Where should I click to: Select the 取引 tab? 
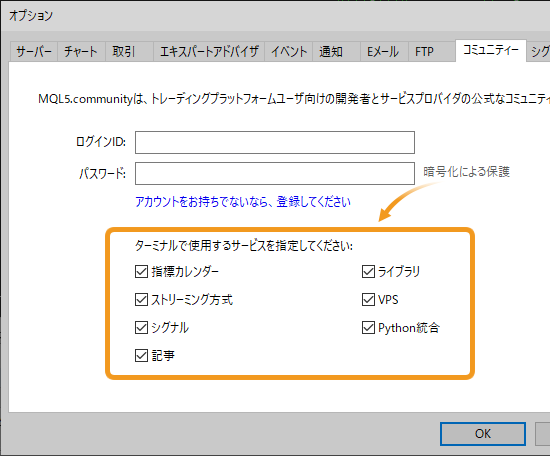click(129, 52)
